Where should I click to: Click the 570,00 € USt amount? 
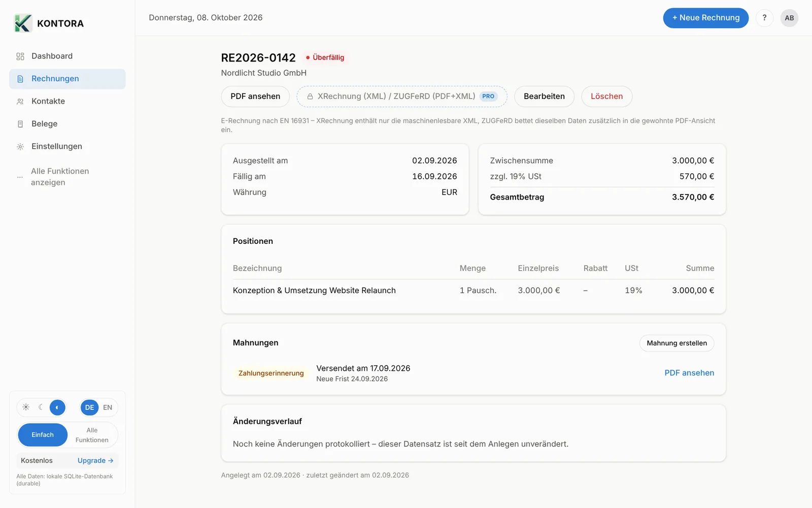point(696,176)
